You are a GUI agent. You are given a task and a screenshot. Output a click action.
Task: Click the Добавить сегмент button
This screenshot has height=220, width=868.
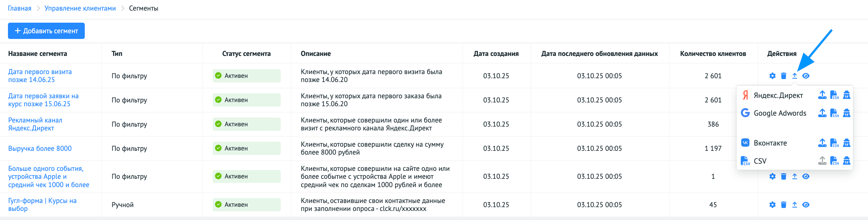click(x=46, y=31)
